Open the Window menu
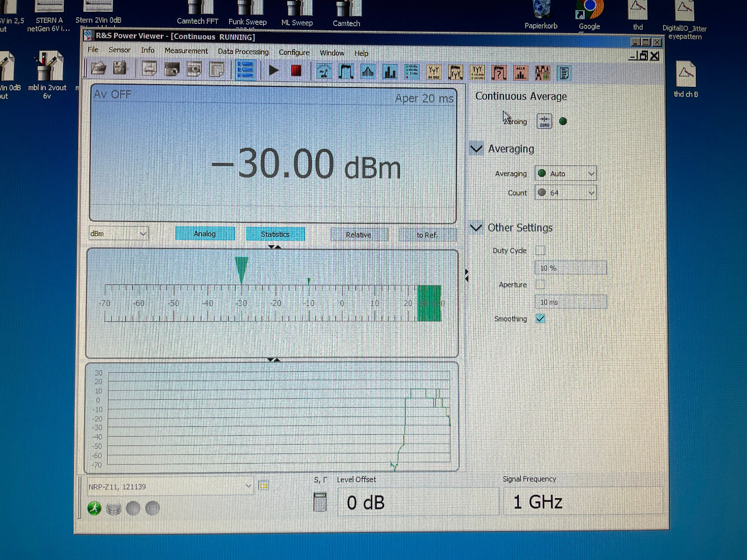The height and width of the screenshot is (560, 747). point(332,53)
